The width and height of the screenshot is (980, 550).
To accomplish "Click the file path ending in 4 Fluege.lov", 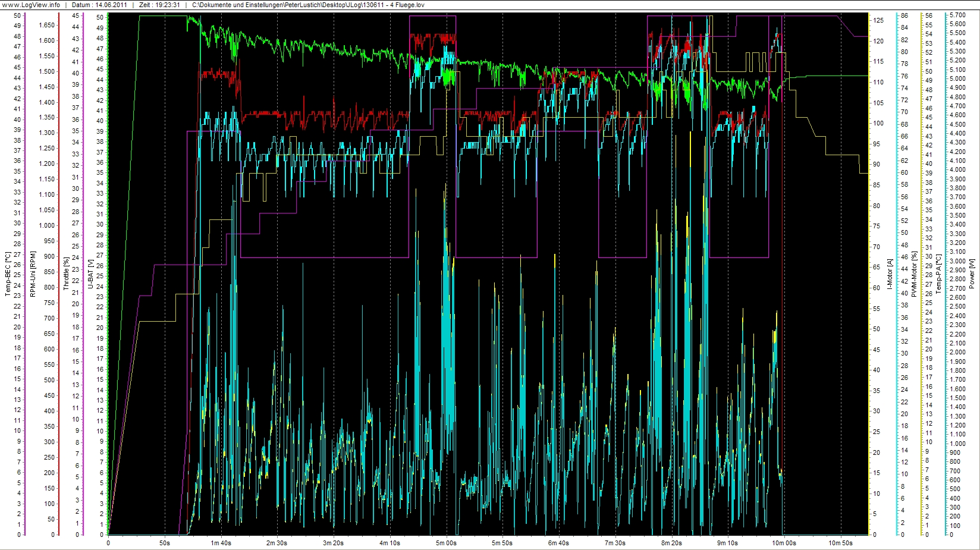I will click(308, 5).
